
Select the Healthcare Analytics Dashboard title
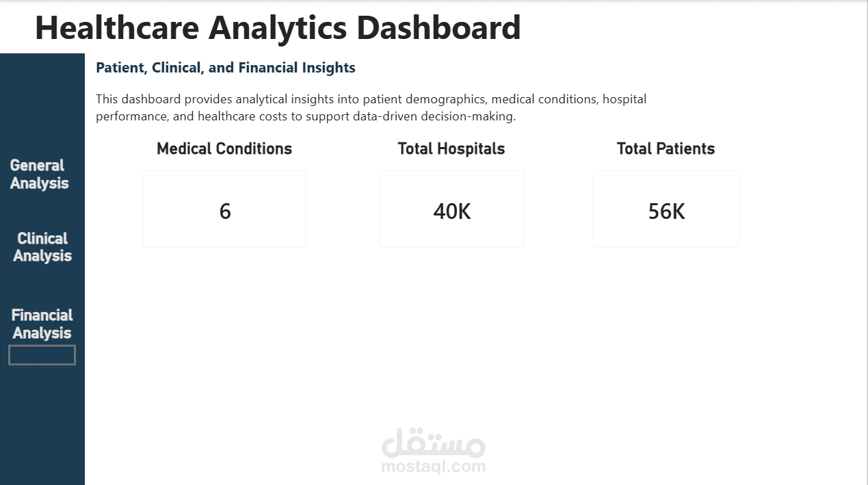pyautogui.click(x=278, y=28)
